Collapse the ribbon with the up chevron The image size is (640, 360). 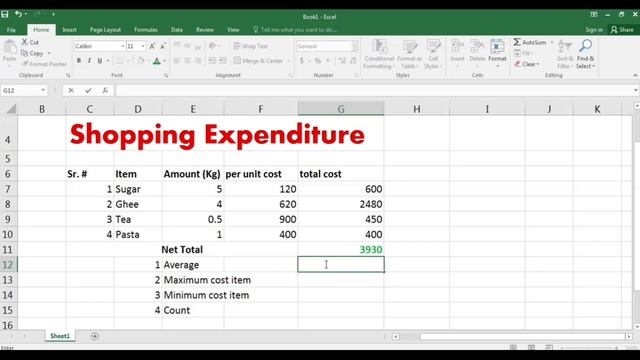[635, 76]
